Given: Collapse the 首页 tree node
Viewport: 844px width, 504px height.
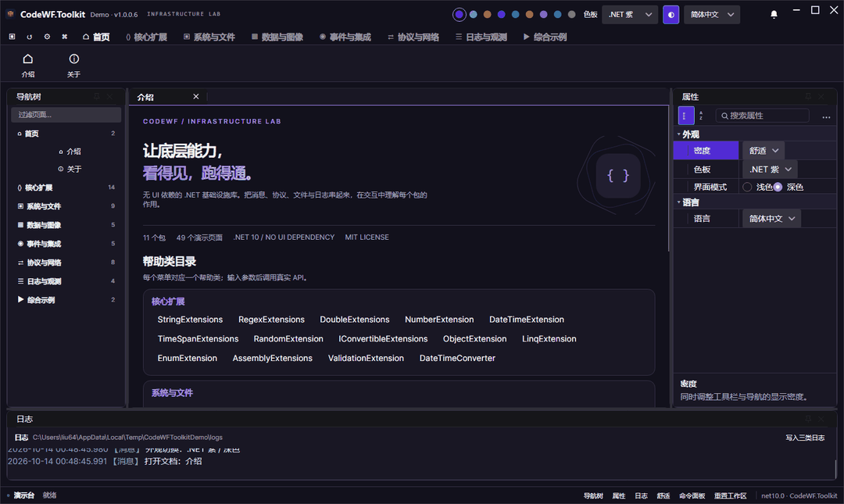Looking at the screenshot, I should pos(66,134).
